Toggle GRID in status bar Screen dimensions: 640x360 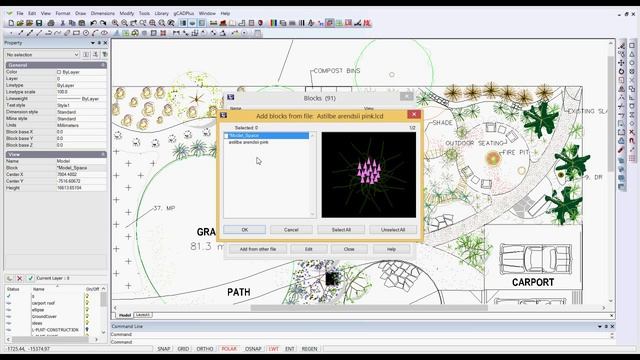[x=183, y=349]
